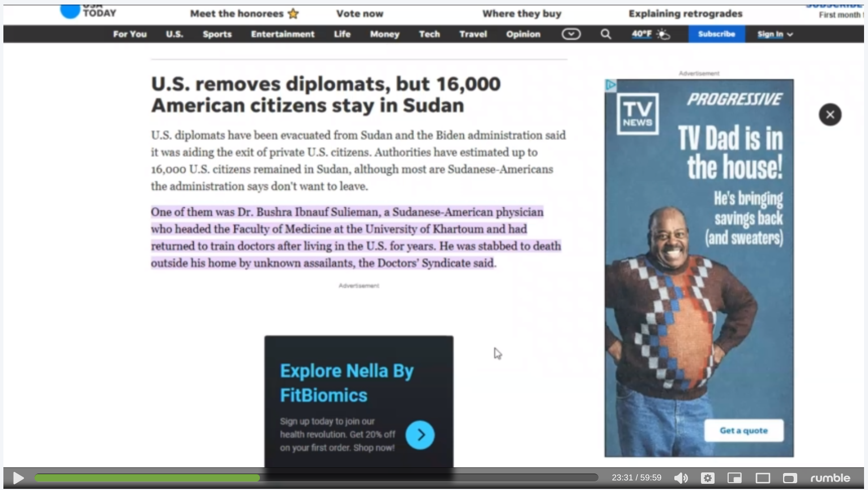
Task: Open video settings gear icon
Action: coord(708,478)
